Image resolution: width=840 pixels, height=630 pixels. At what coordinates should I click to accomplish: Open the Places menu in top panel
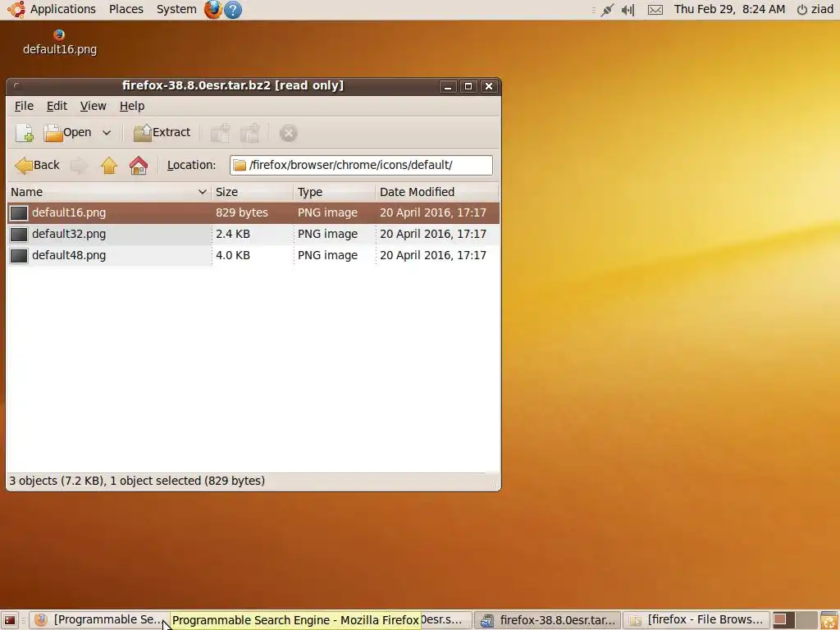click(x=126, y=9)
